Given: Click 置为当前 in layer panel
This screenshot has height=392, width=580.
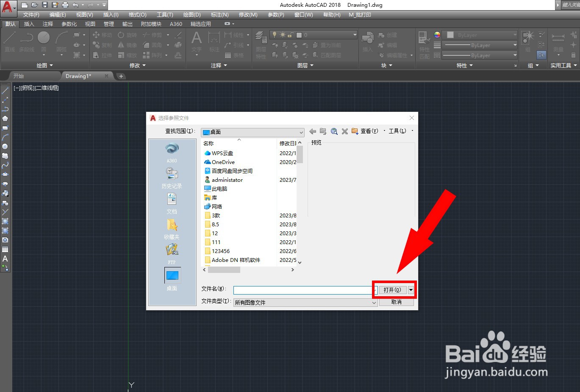Looking at the screenshot, I should (x=327, y=45).
